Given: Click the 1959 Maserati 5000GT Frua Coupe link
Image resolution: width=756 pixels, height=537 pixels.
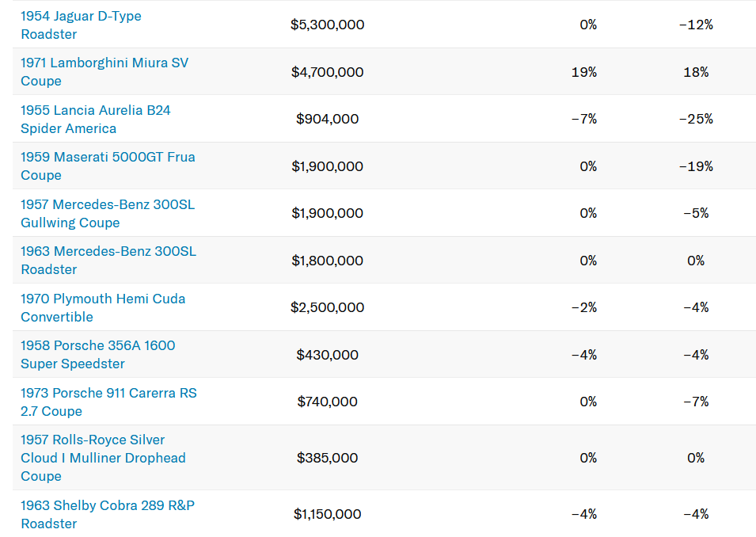Looking at the screenshot, I should pos(108,157).
